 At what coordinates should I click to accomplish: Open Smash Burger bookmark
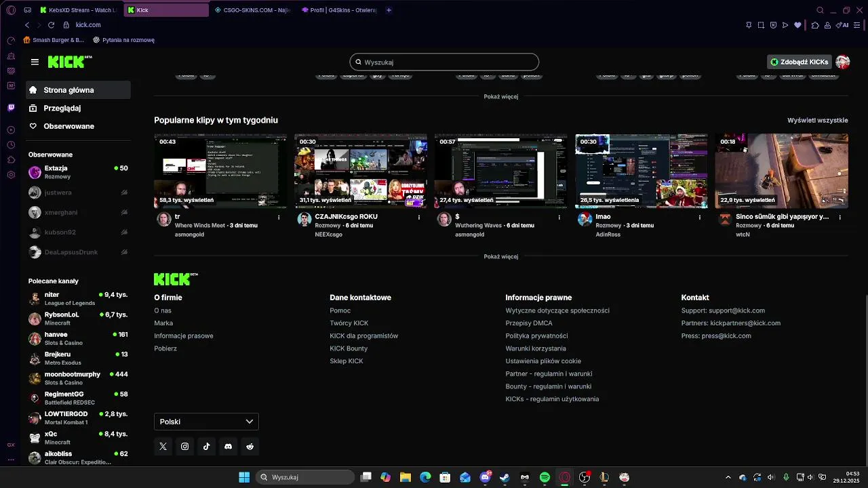(x=54, y=40)
